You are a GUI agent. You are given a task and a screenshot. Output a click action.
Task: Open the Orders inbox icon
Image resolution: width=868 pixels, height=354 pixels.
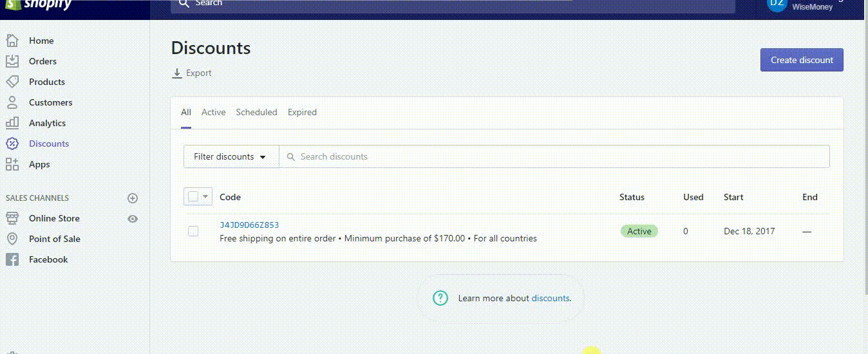pos(12,61)
